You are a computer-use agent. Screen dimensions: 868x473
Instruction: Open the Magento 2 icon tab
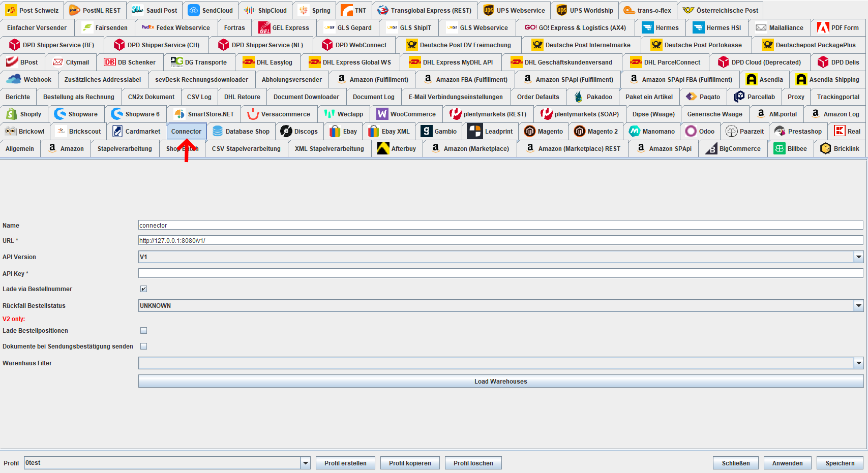pyautogui.click(x=580, y=131)
